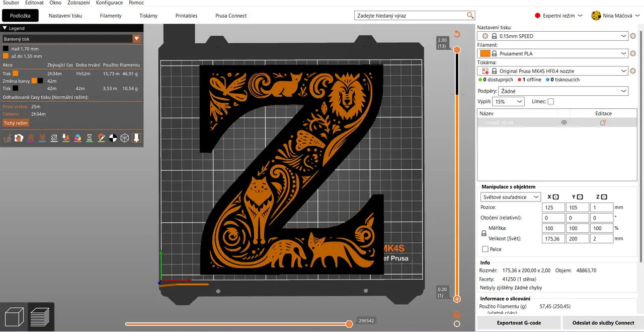This screenshot has height=332, width=644.
Task: Open the Konfigurace menu
Action: [x=109, y=3]
